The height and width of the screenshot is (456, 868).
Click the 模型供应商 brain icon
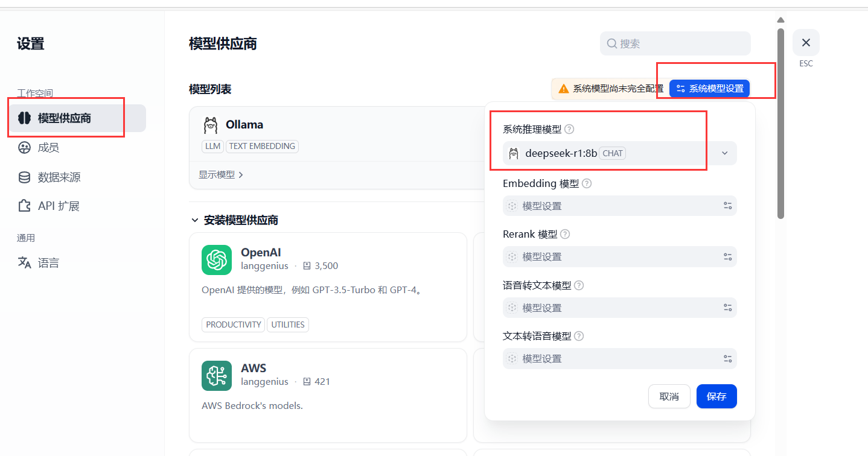pos(24,118)
